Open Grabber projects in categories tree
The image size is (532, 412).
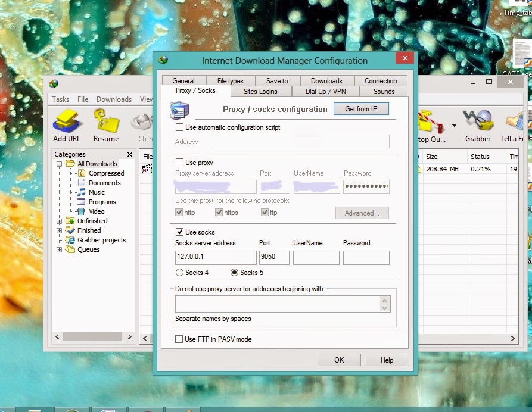[x=102, y=240]
